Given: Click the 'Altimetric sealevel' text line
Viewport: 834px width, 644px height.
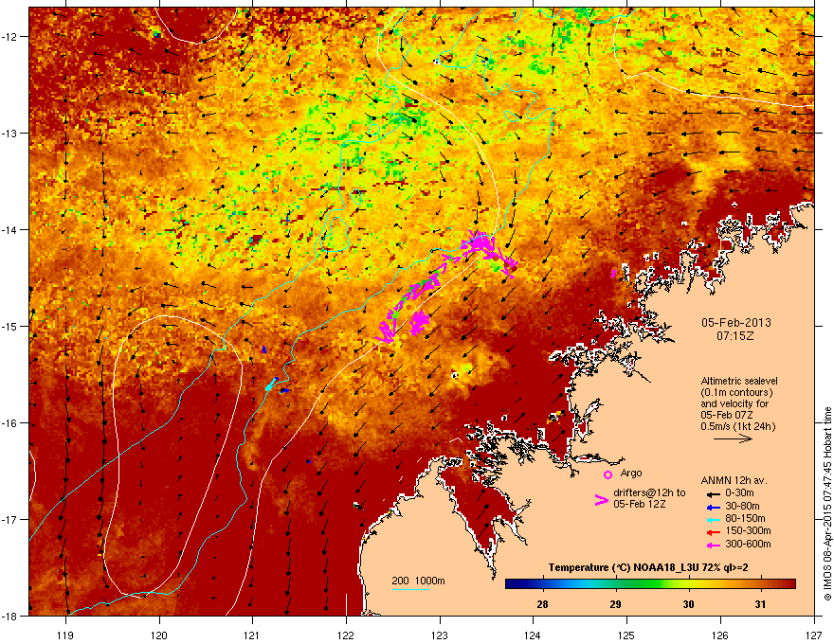Looking at the screenshot, I should pyautogui.click(x=739, y=381).
